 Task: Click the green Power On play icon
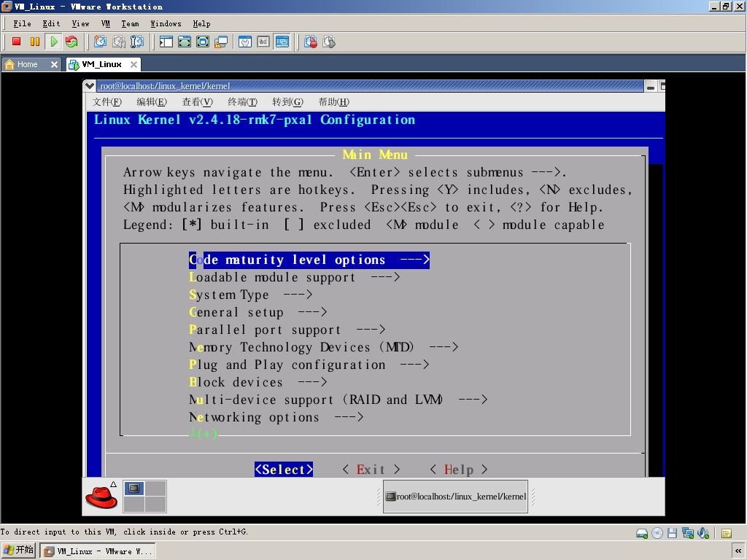click(x=54, y=42)
